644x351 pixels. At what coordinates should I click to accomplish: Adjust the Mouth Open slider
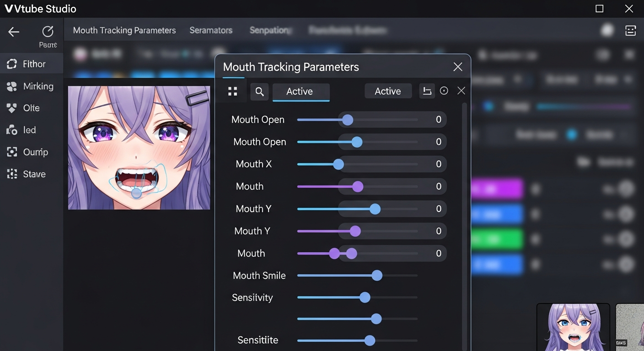pyautogui.click(x=348, y=119)
